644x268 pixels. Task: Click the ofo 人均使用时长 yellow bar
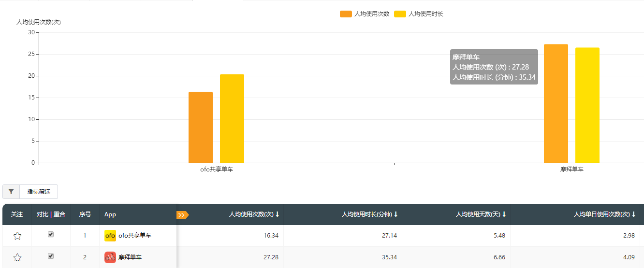[x=232, y=119]
